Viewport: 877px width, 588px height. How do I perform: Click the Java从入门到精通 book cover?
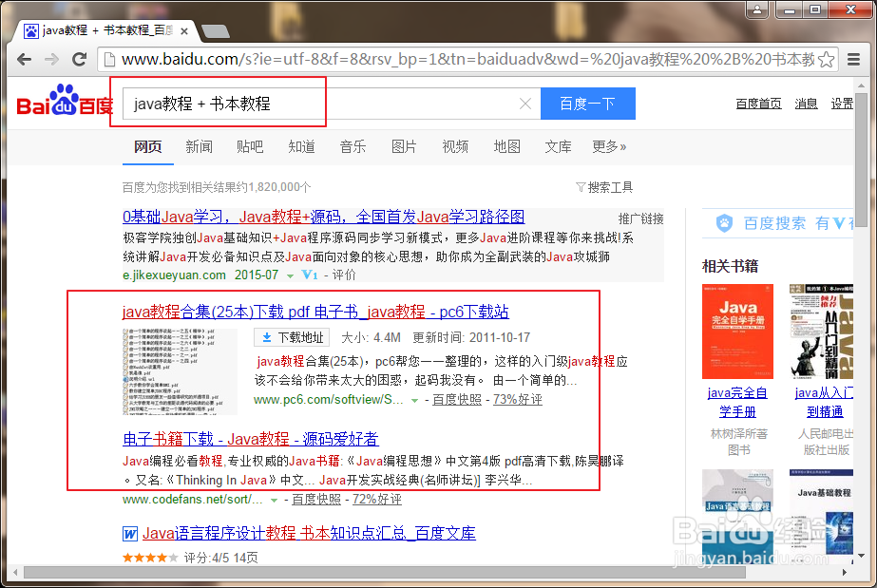821,331
